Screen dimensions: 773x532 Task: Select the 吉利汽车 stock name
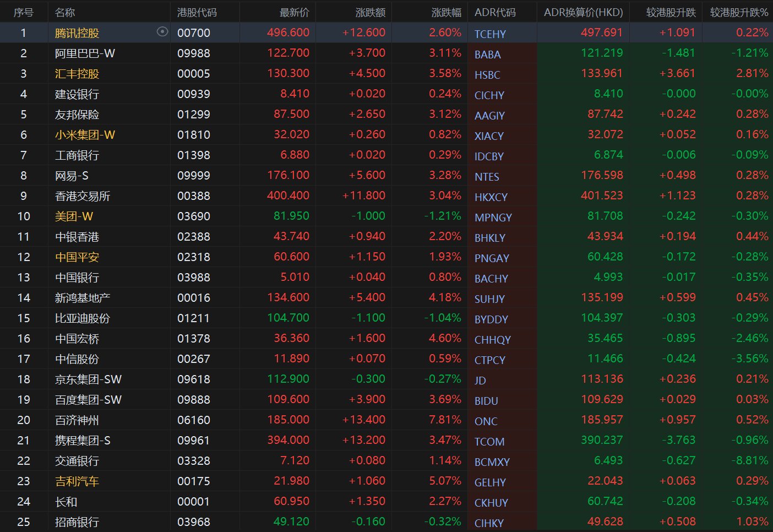[x=77, y=481]
